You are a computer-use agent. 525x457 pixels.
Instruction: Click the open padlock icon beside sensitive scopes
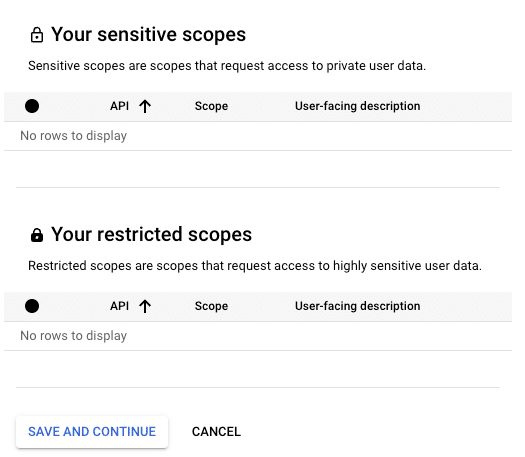[x=37, y=35]
